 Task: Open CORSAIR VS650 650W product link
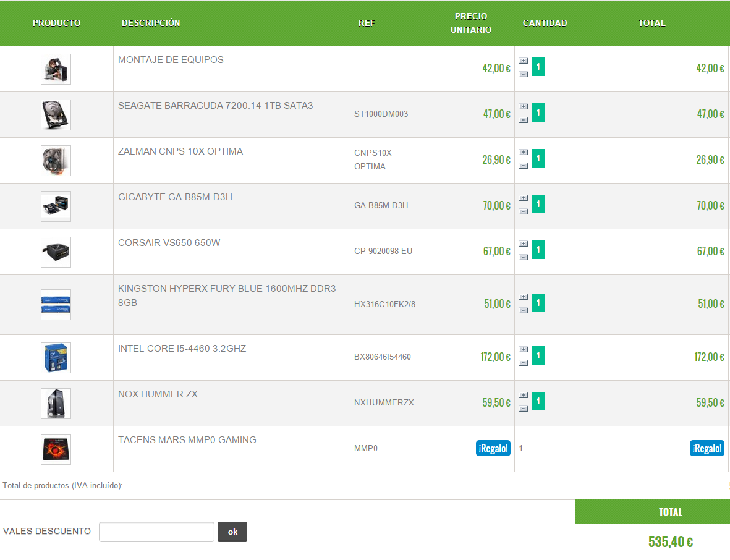[169, 242]
